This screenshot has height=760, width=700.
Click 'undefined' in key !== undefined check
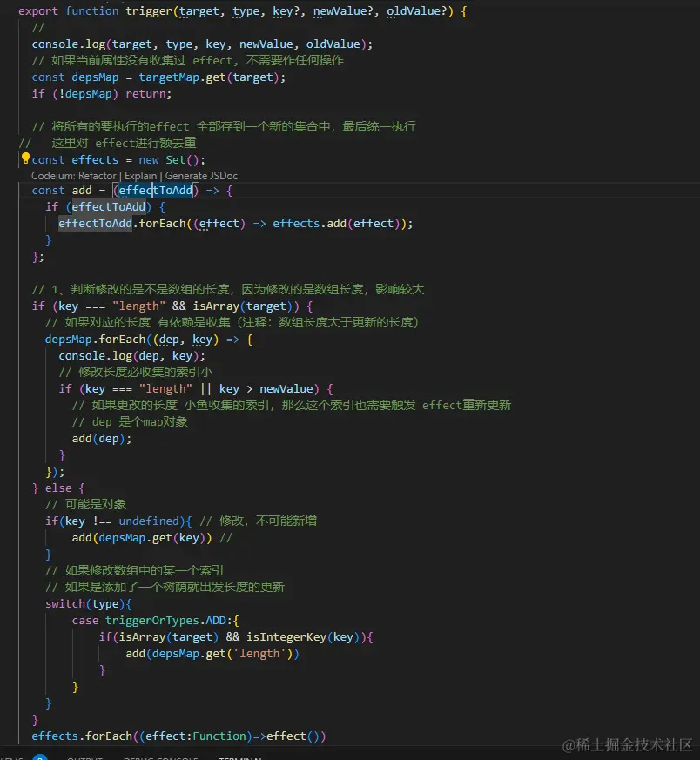149,521
